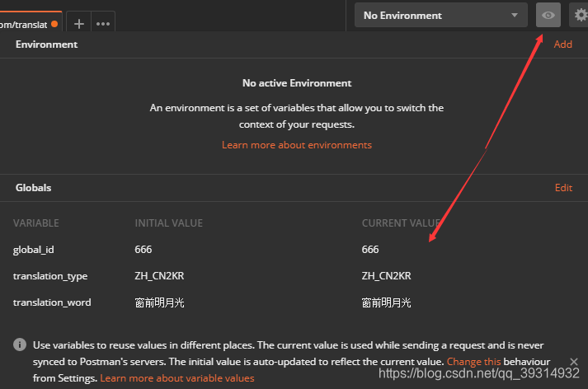Viewport: 588px width, 389px height.
Task: Click current value of translation_word
Action: point(386,302)
